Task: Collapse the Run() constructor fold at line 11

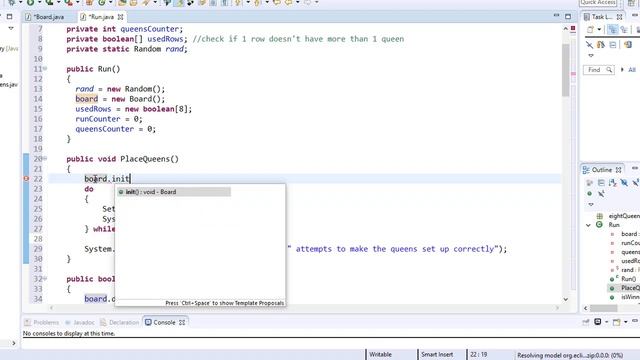Action: (45, 69)
